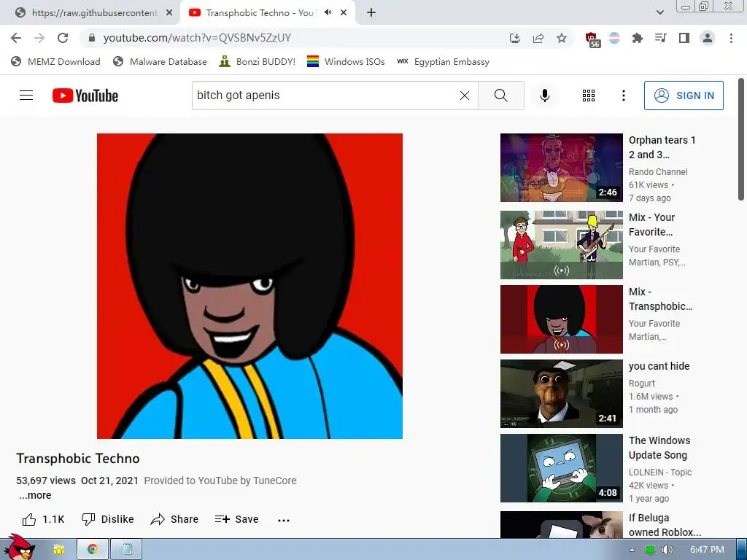Image resolution: width=747 pixels, height=560 pixels.
Task: Open the Extensions puzzle-piece menu
Action: pos(638,38)
